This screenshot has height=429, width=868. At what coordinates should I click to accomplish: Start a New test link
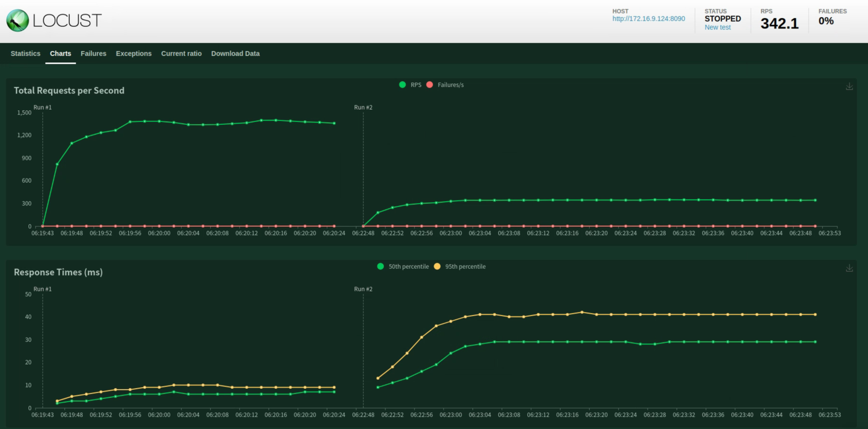[718, 27]
